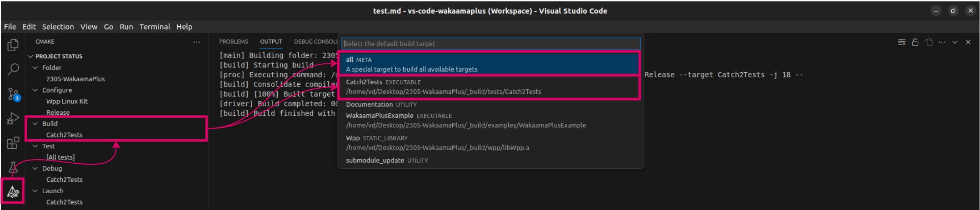Click the CMake Tools activity bar icon
This screenshot has width=980, height=210.
click(13, 192)
